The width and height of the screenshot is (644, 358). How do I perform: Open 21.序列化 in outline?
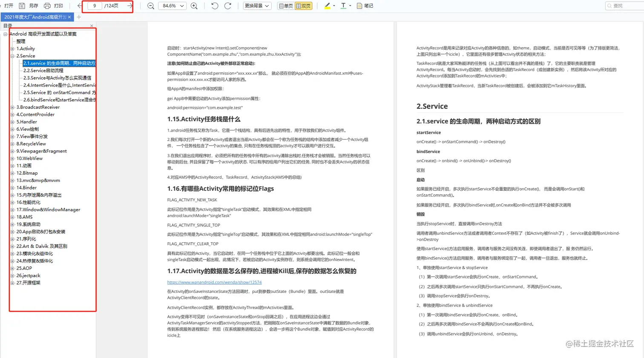point(26,239)
